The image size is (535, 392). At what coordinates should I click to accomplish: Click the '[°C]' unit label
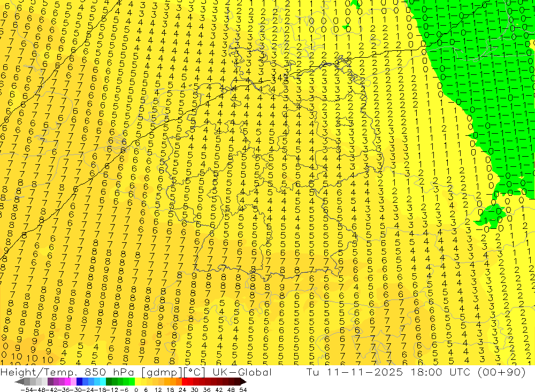(195, 373)
